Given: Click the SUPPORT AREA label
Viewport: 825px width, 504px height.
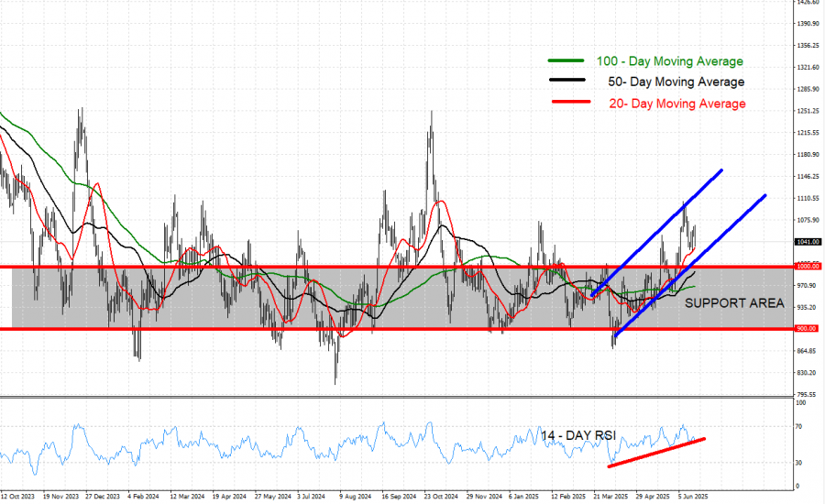Looking at the screenshot, I should click(x=734, y=302).
